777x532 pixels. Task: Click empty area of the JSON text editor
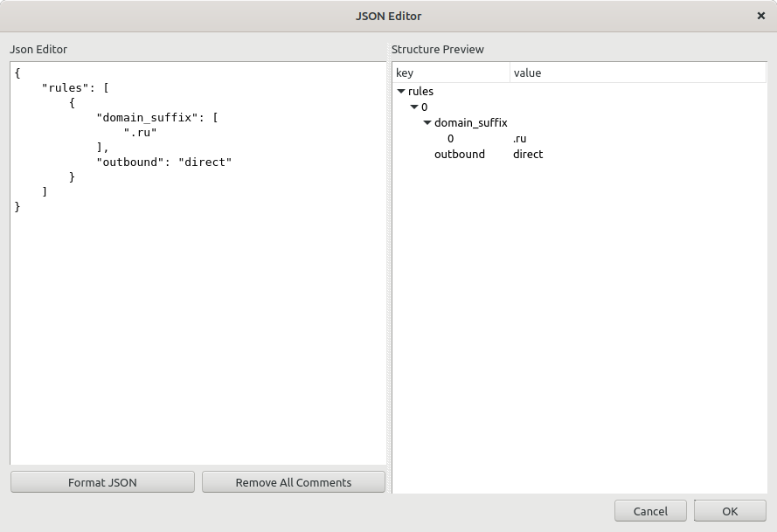click(x=198, y=341)
